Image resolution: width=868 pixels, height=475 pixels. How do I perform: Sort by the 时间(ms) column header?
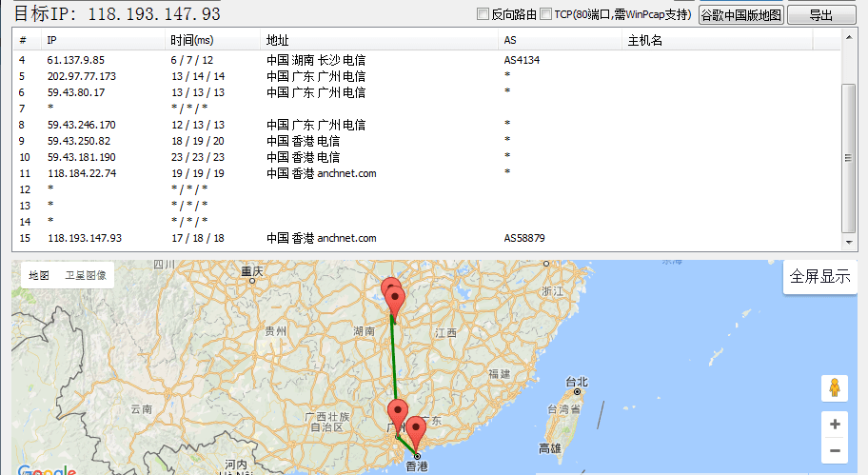[192, 41]
